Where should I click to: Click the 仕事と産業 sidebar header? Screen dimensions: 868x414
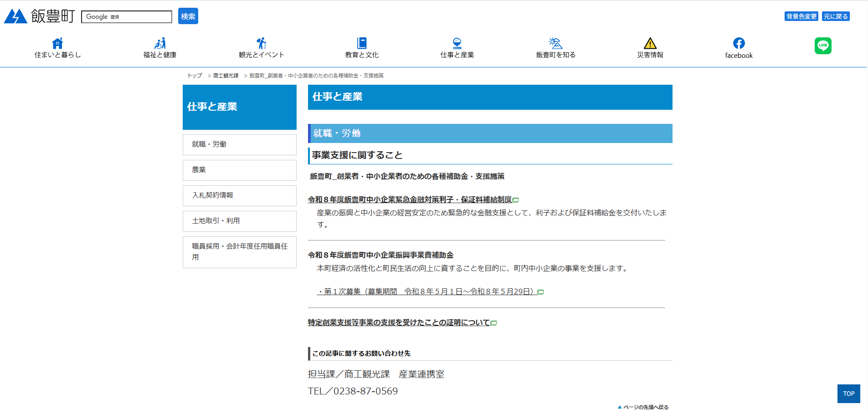240,107
